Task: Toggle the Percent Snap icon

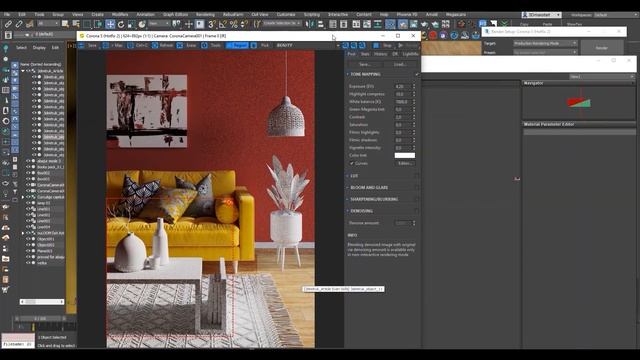Action: click(233, 24)
